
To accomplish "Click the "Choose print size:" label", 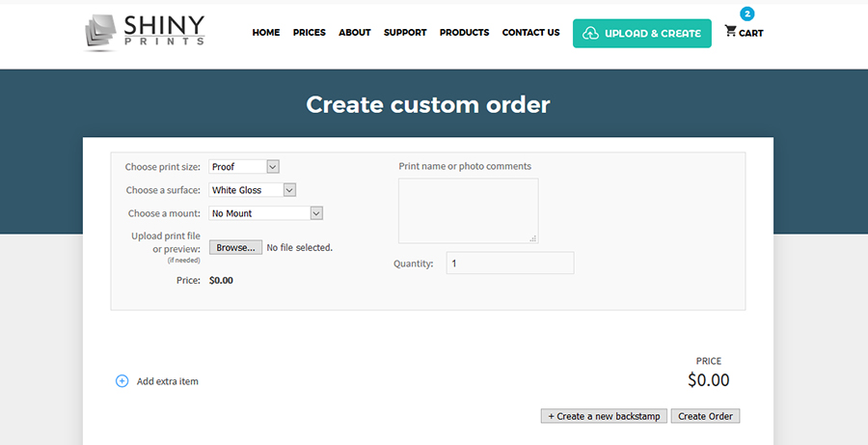I will (x=163, y=167).
